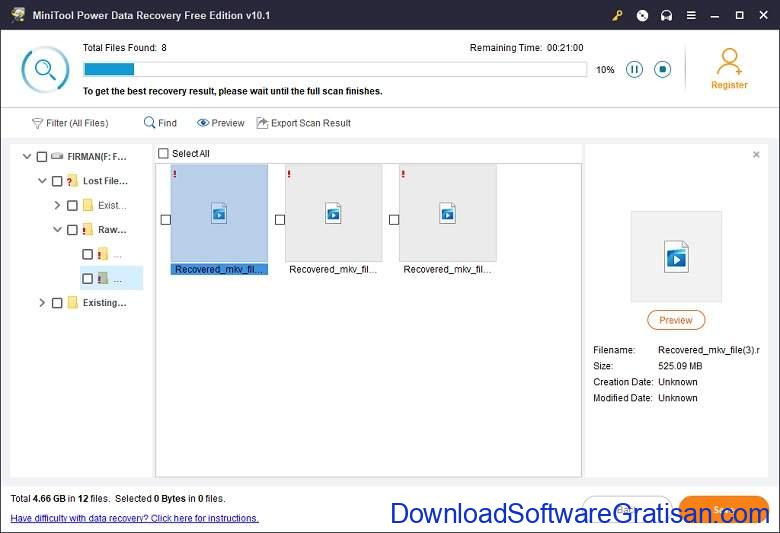The image size is (780, 533).
Task: Click the Total Files Found: 8 text
Action: point(125,48)
